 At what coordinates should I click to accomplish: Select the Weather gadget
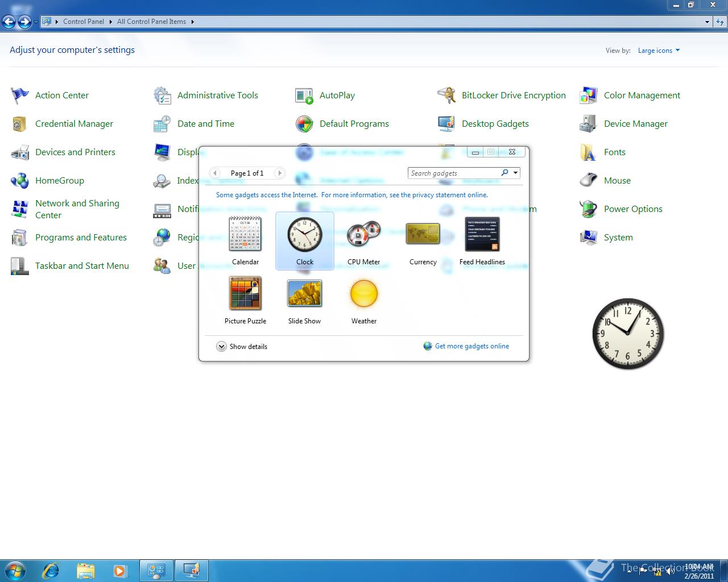[363, 300]
